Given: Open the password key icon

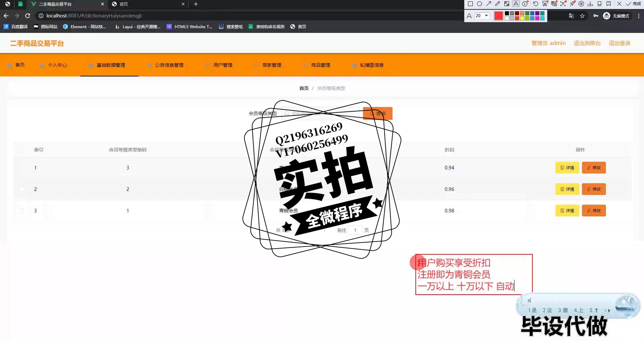Looking at the screenshot, I should click(x=596, y=16).
